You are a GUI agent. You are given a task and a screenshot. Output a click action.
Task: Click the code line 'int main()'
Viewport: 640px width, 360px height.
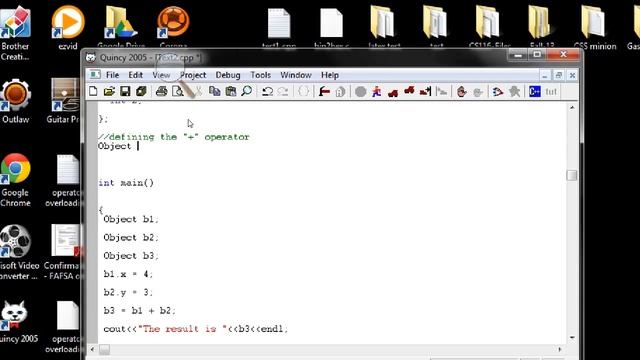126,183
